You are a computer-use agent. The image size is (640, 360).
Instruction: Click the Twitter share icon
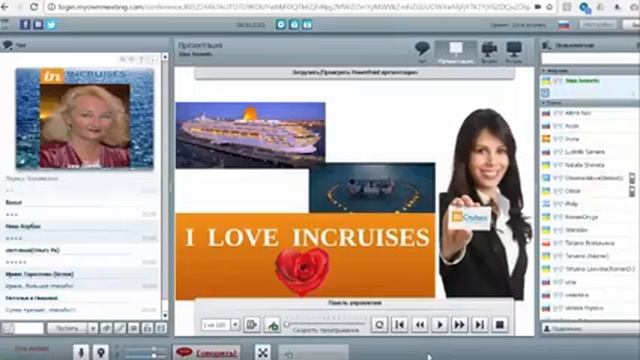coord(51,24)
